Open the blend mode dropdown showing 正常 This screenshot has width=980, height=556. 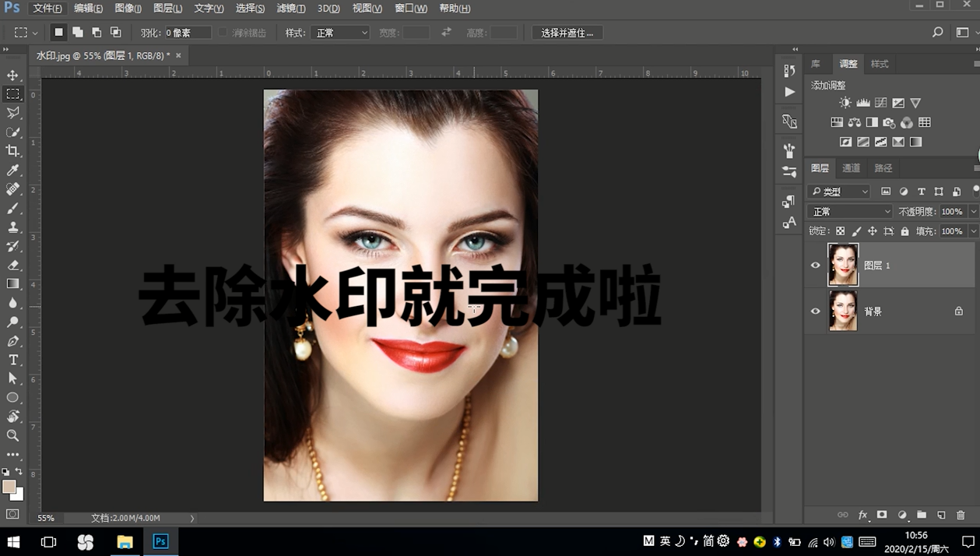[x=848, y=211]
